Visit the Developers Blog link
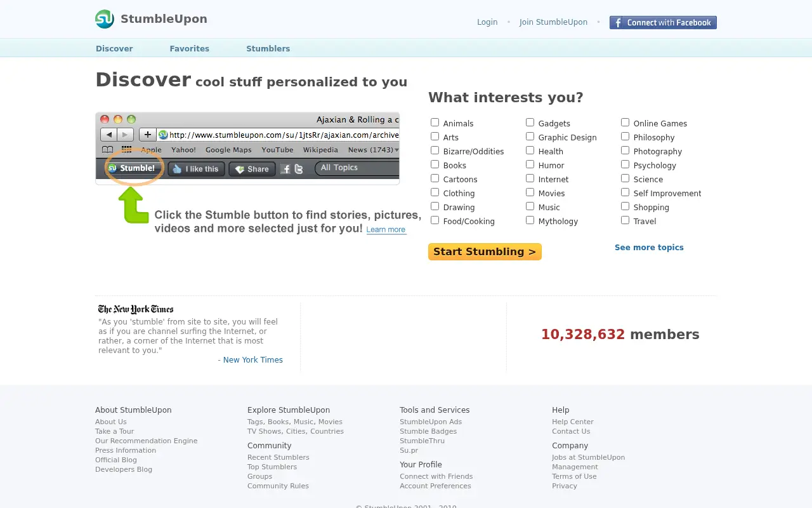 [124, 469]
